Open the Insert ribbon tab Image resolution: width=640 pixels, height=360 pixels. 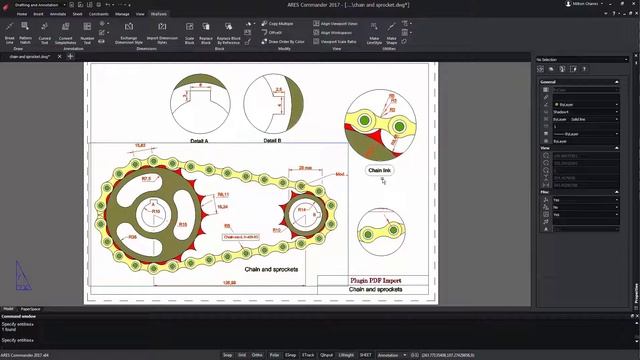tap(38, 14)
